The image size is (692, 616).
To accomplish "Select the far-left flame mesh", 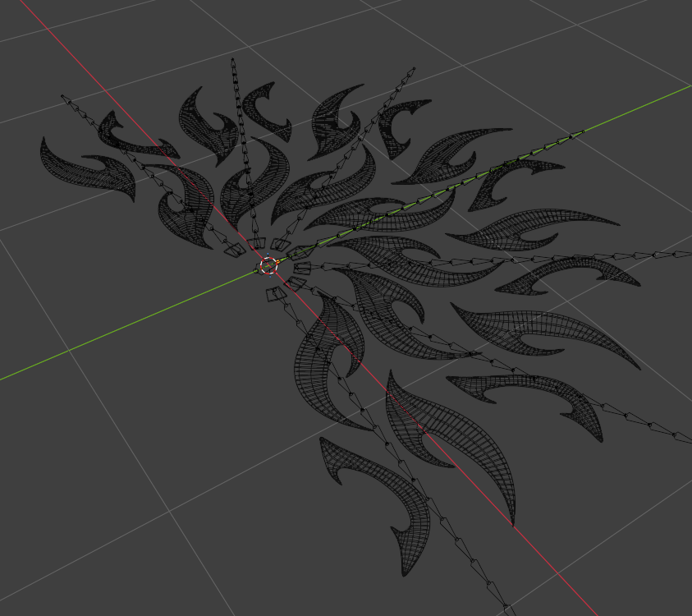I will click(86, 170).
